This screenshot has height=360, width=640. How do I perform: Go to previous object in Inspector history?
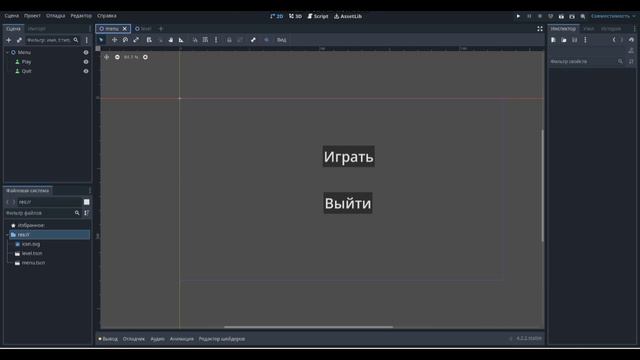pyautogui.click(x=614, y=40)
